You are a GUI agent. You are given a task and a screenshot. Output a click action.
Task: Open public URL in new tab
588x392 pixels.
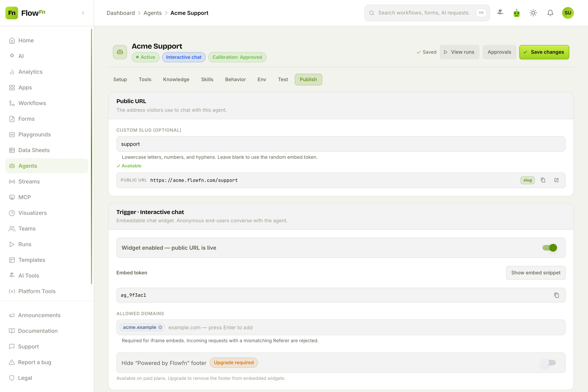tap(556, 180)
